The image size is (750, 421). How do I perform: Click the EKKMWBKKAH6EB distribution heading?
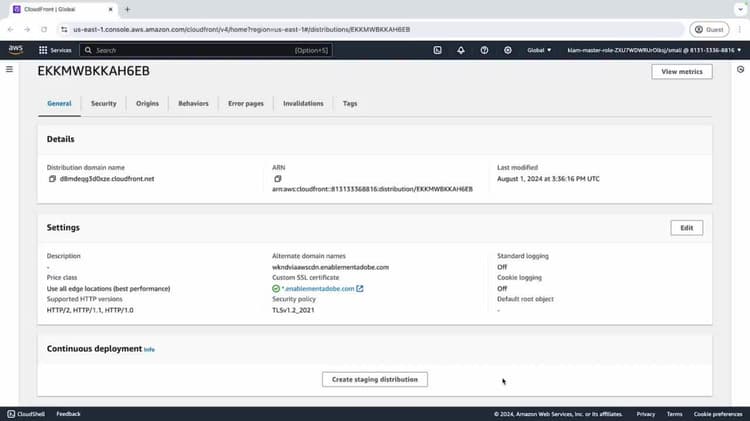click(94, 71)
